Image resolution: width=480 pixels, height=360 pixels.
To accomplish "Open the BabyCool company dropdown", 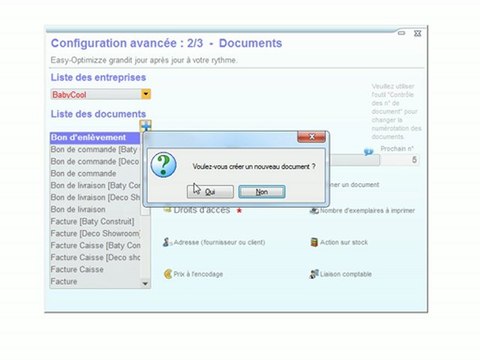I will coord(146,94).
